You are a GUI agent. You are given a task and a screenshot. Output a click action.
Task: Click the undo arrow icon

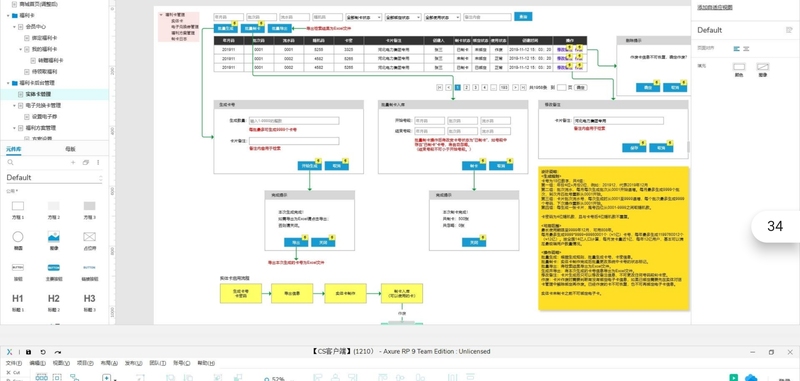tap(43, 352)
